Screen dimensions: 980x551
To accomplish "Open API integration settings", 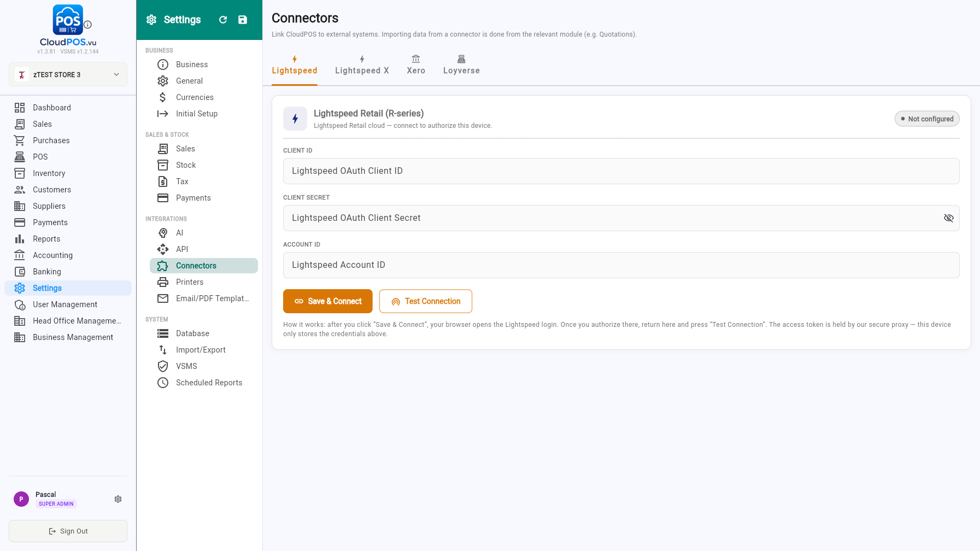I will 203,249.
